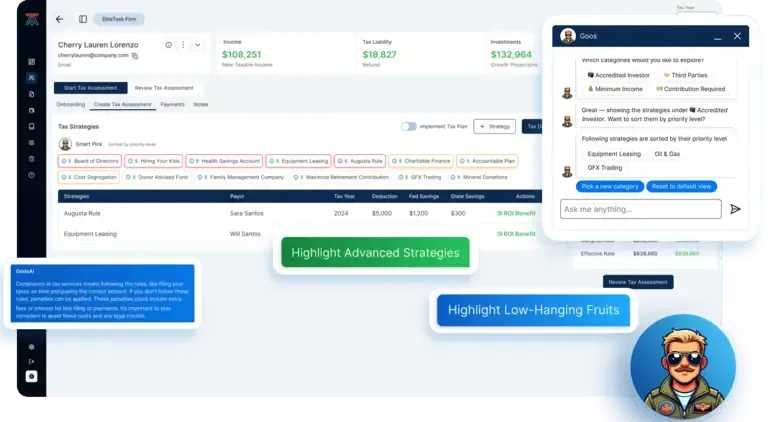Go back with the left arrow icon
Screen dimensions: 768x422
click(59, 19)
